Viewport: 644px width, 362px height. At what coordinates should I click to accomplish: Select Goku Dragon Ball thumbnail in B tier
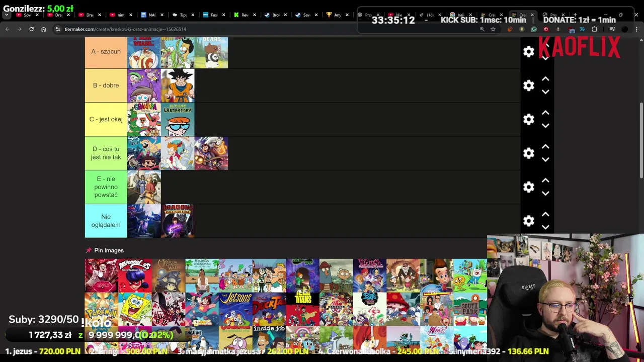pyautogui.click(x=178, y=85)
